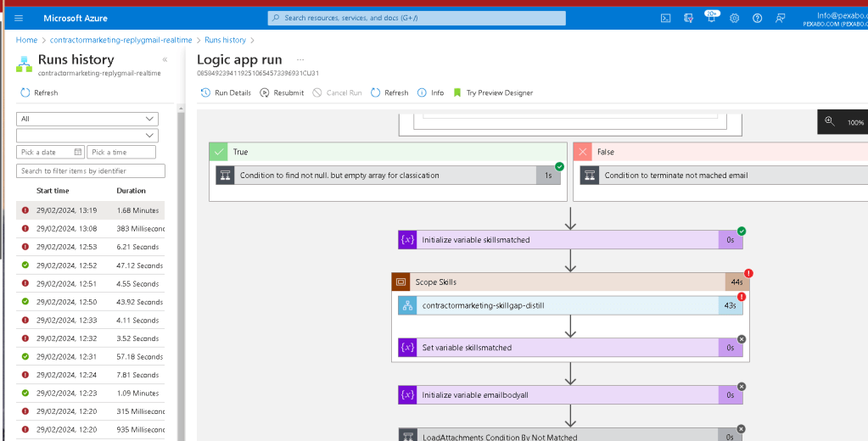
Task: Resubmit this logic app run
Action: point(282,93)
